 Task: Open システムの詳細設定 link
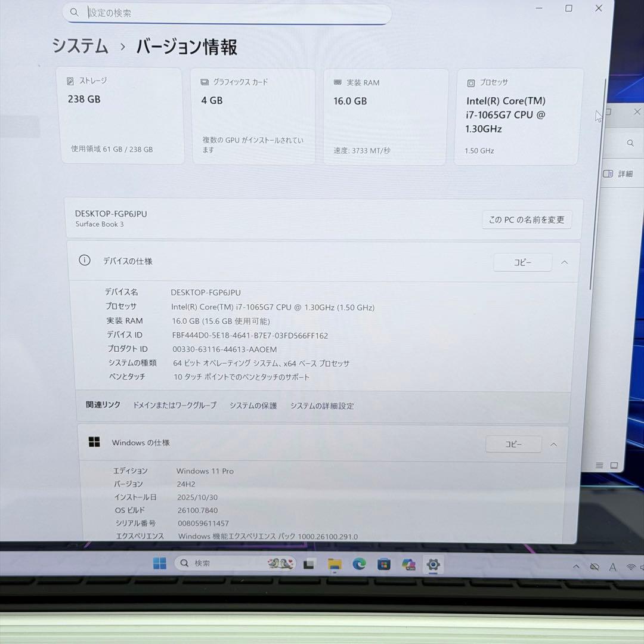pyautogui.click(x=322, y=406)
